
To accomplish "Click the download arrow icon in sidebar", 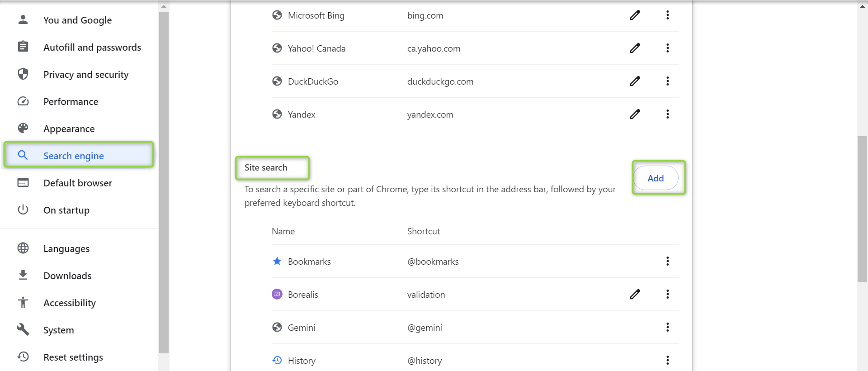I will coord(23,275).
